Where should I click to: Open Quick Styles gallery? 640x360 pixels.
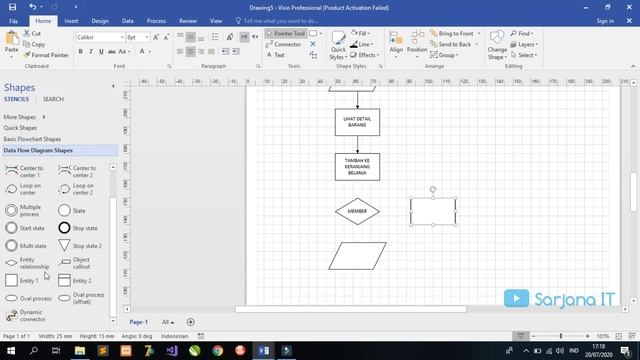(x=338, y=45)
